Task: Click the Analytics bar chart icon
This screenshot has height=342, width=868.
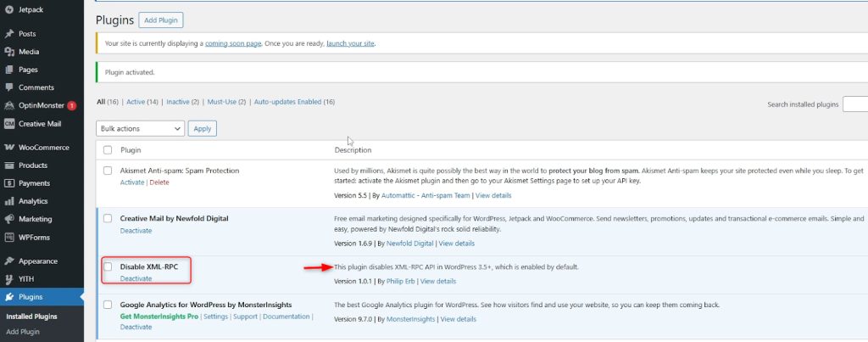Action: pyautogui.click(x=8, y=201)
